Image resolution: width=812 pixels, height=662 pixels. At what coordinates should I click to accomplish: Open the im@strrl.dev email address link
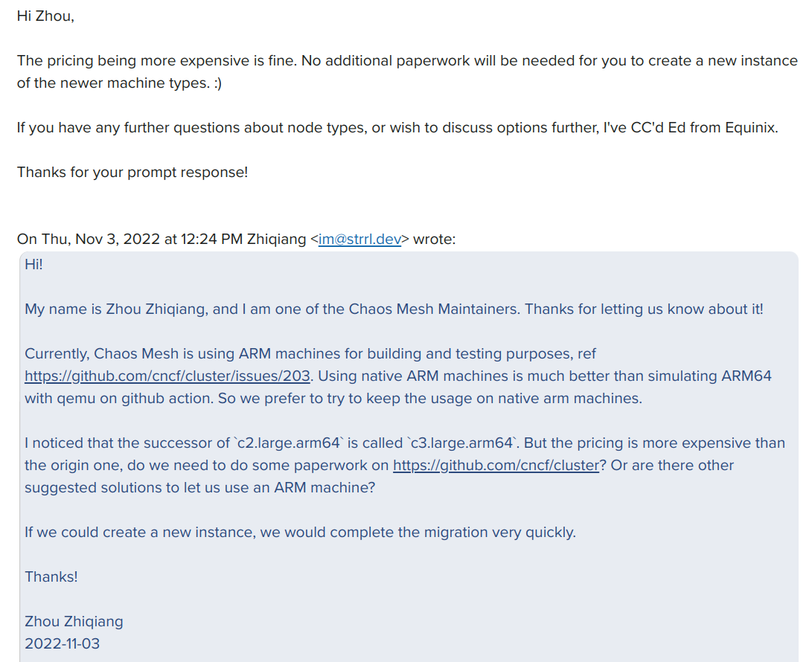point(359,239)
